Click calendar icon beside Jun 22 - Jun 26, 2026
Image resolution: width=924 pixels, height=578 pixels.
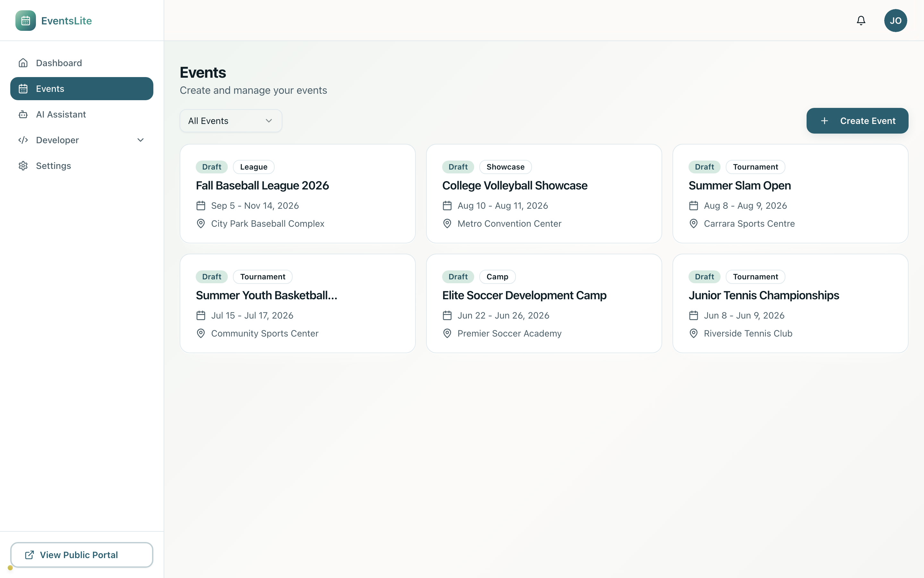(x=447, y=315)
